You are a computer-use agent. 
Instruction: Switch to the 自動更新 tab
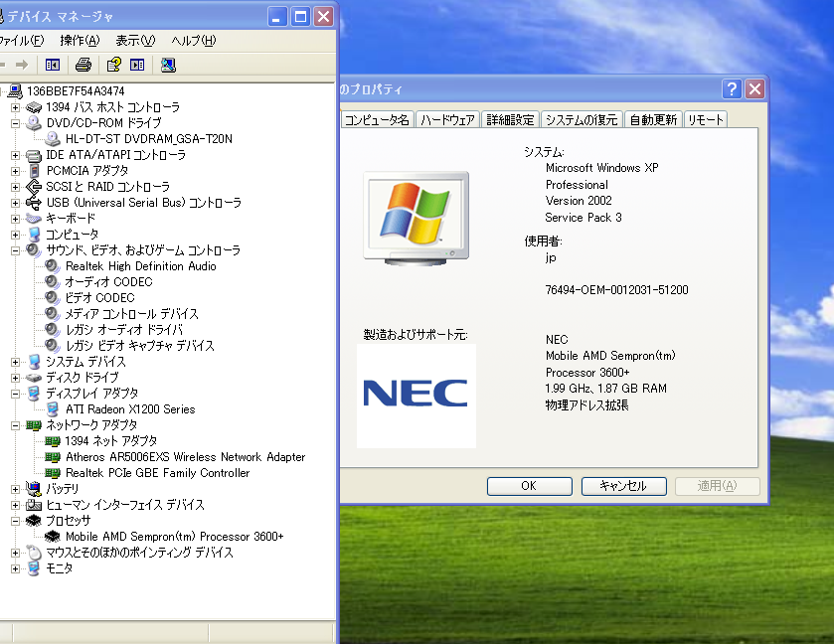(x=653, y=119)
